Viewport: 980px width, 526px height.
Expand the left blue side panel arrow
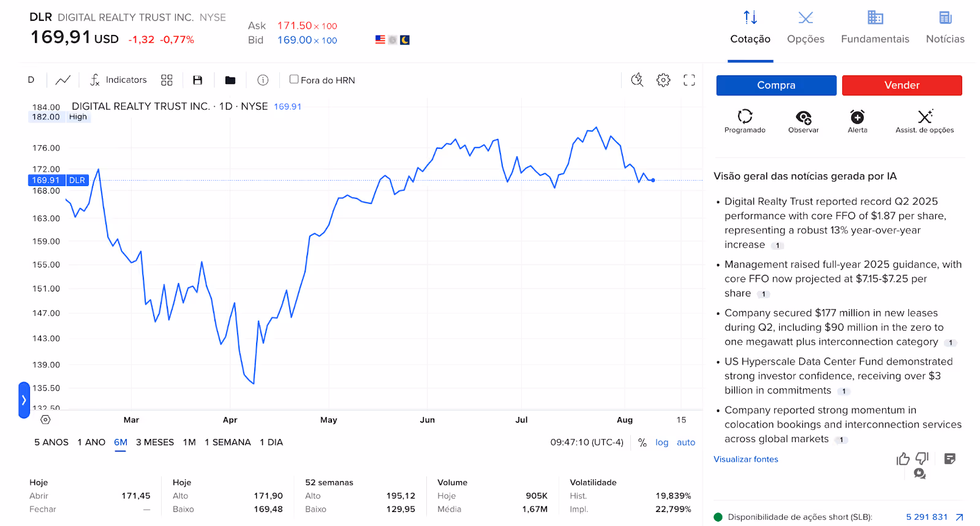click(24, 400)
